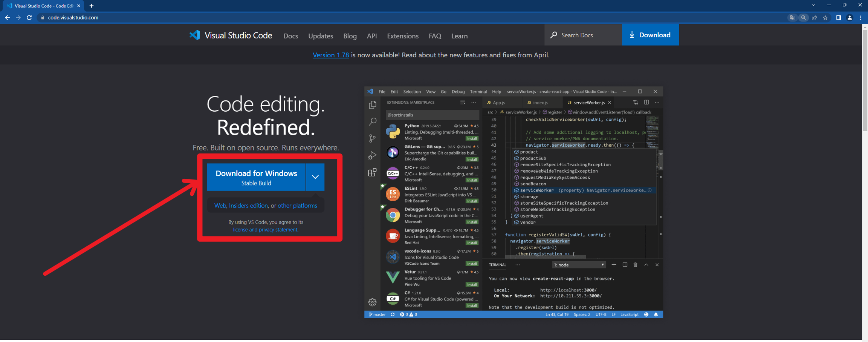868x342 pixels.
Task: Open new browser tab with plus icon
Action: tap(92, 6)
